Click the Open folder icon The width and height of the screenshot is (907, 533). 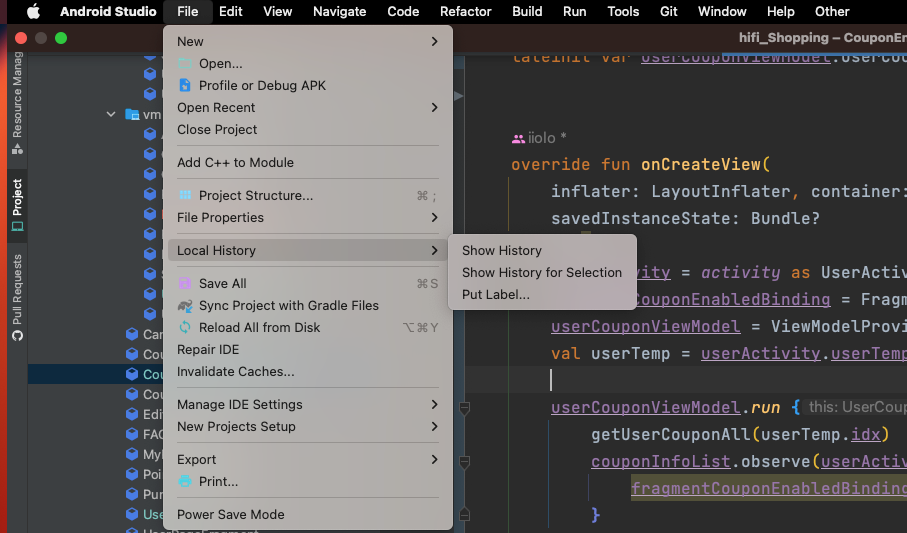(185, 64)
